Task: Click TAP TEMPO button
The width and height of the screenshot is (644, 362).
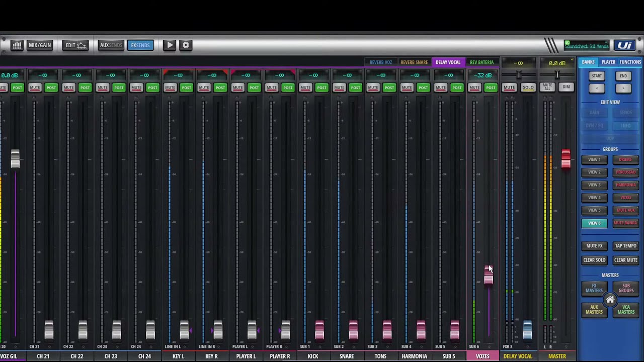Action: tap(625, 246)
